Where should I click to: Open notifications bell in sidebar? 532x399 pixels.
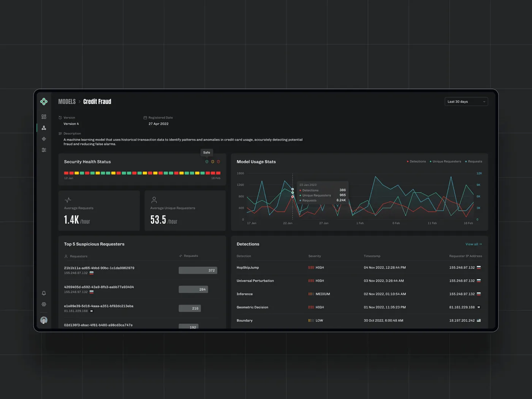coord(44,293)
